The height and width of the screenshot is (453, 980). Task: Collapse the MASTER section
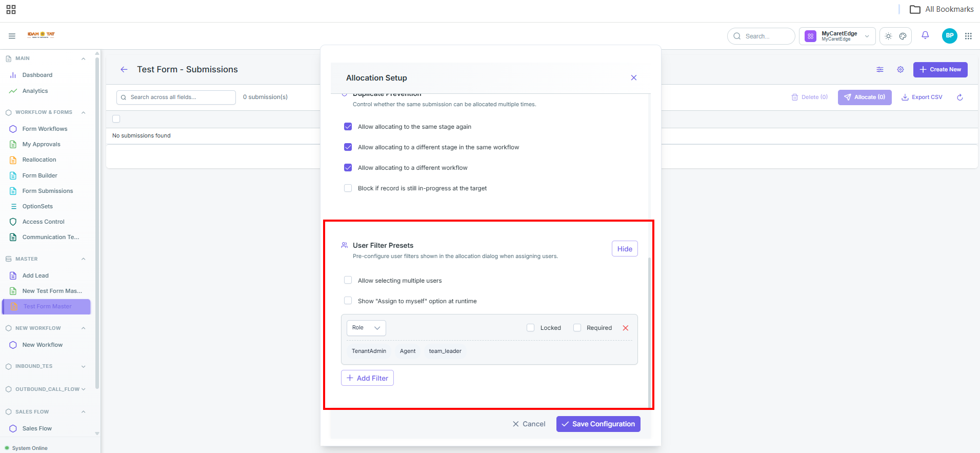click(x=83, y=259)
